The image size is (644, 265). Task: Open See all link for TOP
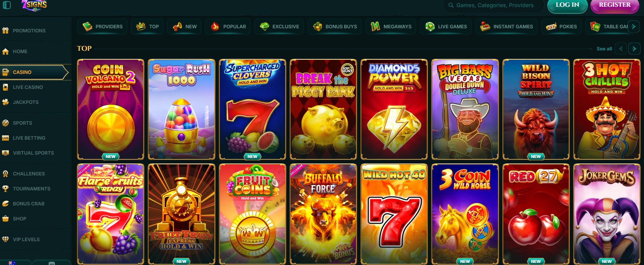point(604,49)
